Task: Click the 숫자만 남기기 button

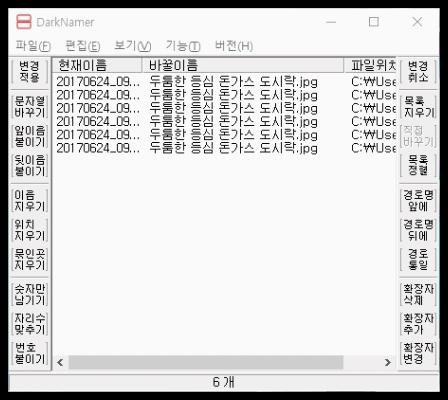Action: click(x=30, y=294)
